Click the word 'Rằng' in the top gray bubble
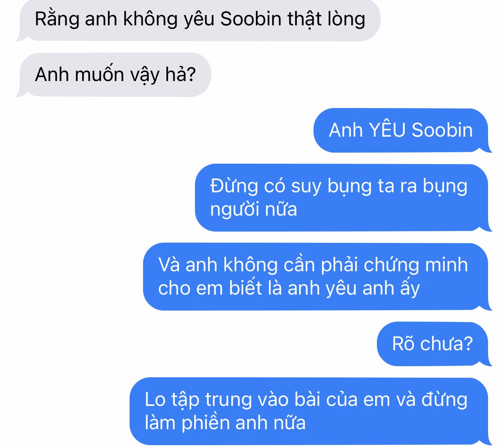Viewport: 504px width, 446px height. 57,20
